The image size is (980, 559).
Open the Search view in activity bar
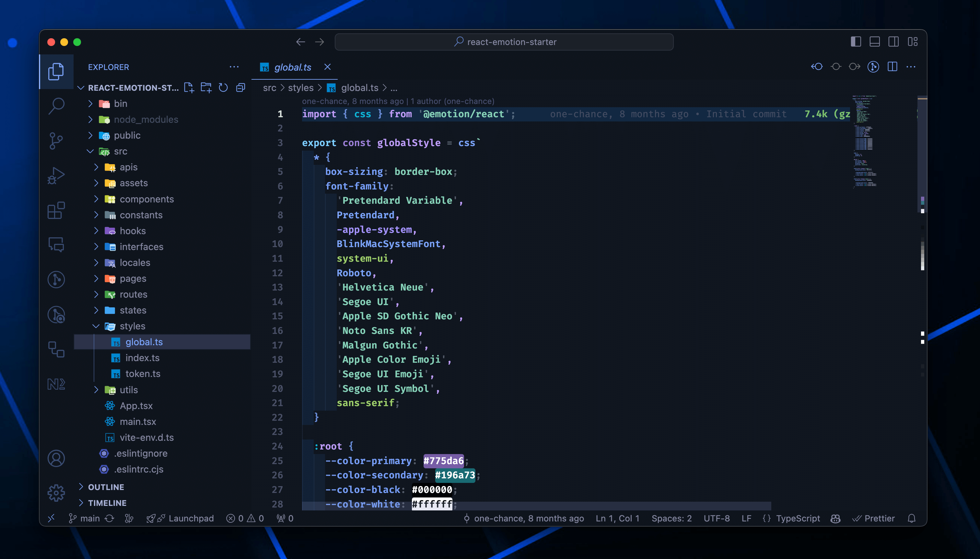[56, 106]
